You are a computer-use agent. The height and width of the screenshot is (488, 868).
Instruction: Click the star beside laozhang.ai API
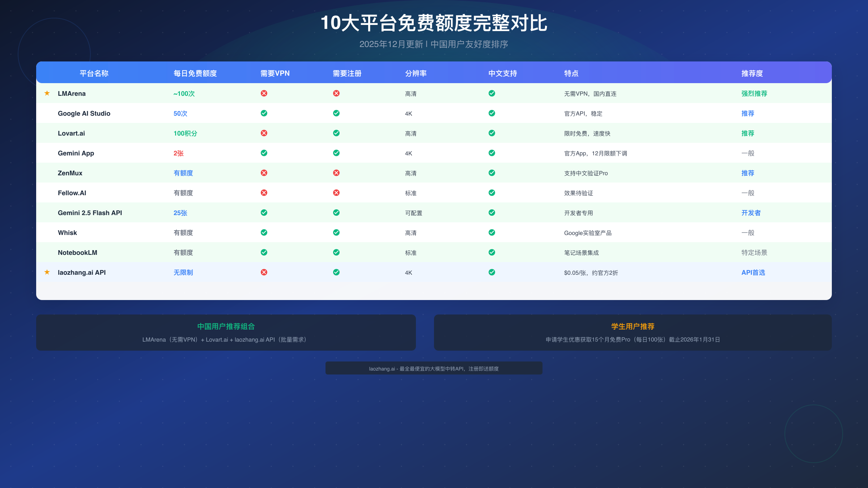(x=47, y=272)
